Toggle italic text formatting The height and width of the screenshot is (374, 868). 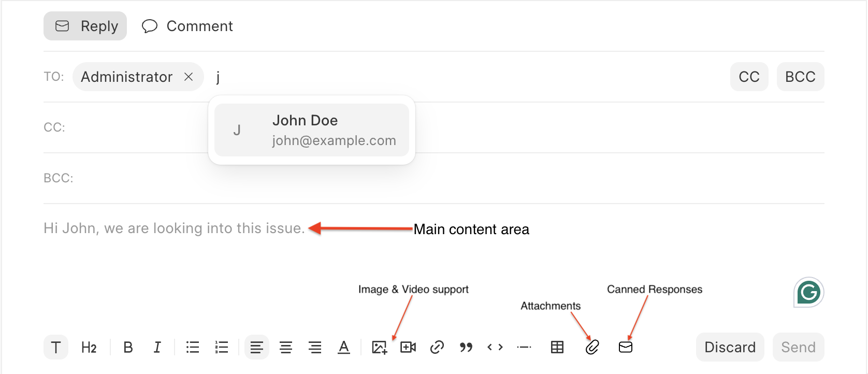click(x=157, y=347)
